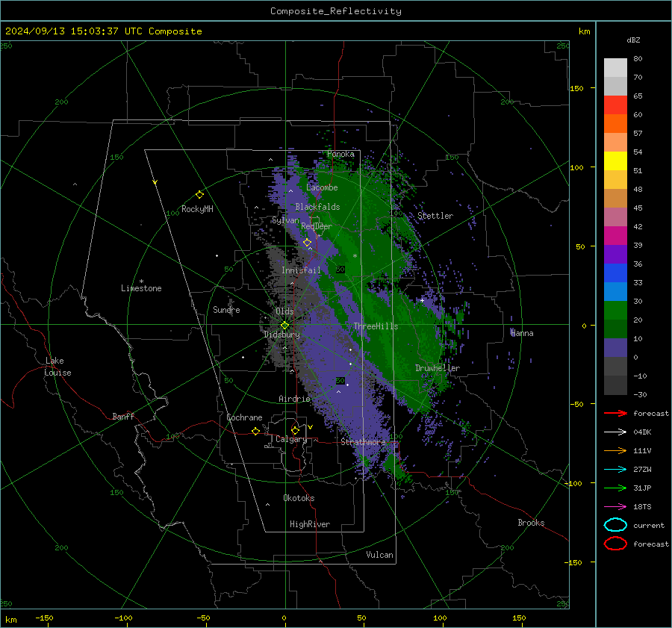Click the -30 dBZ scale value

click(640, 394)
